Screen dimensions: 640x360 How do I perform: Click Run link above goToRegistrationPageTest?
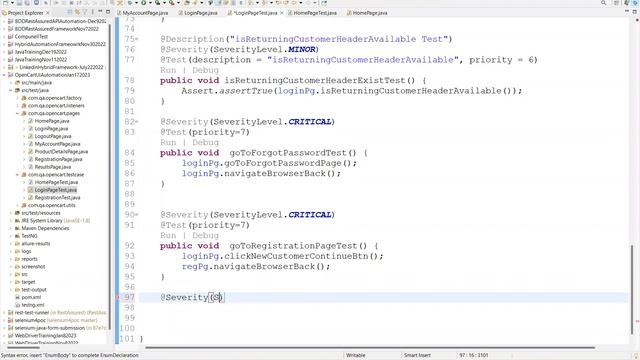[168, 235]
